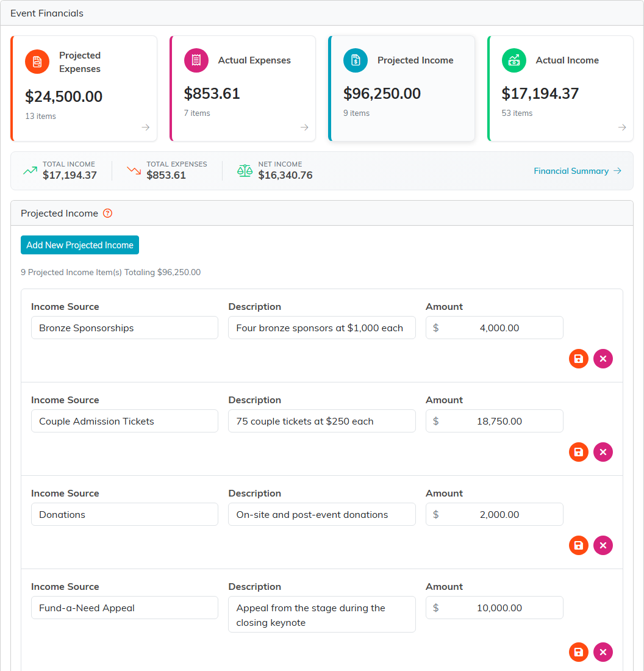The height and width of the screenshot is (671, 644).
Task: Click the Total Income trend-up icon
Action: [30, 171]
